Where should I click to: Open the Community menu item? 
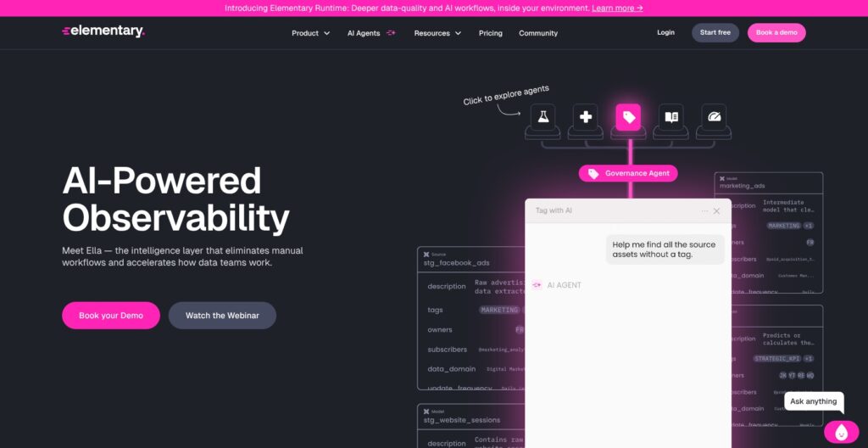[x=538, y=33]
